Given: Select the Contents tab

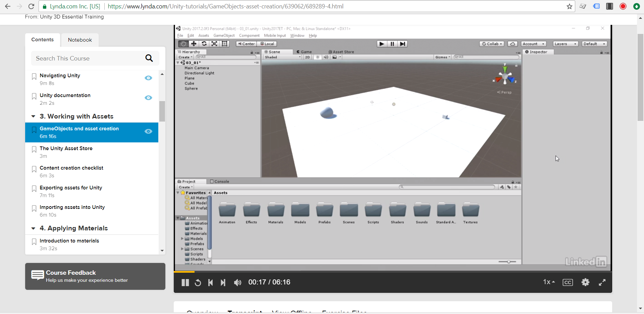Looking at the screenshot, I should coord(43,40).
